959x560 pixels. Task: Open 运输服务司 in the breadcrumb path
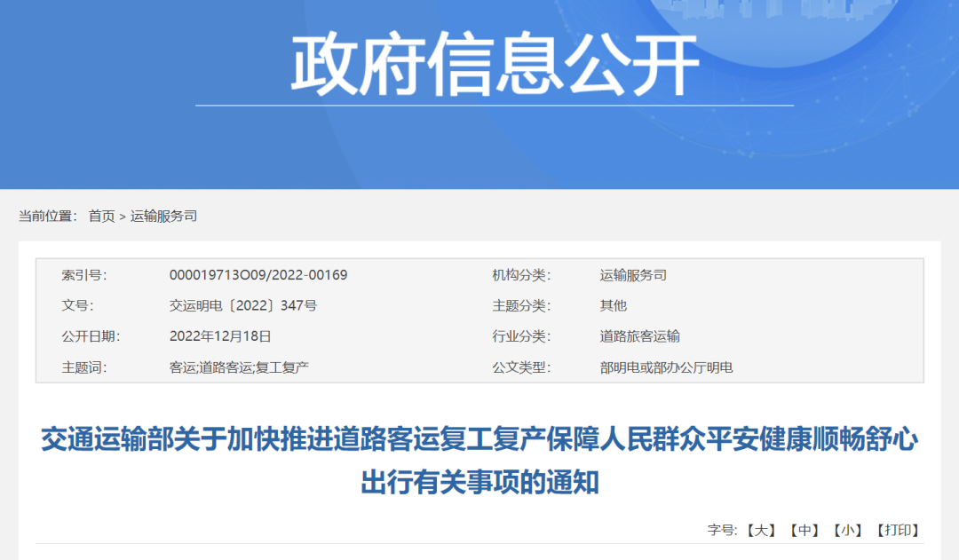click(x=163, y=216)
